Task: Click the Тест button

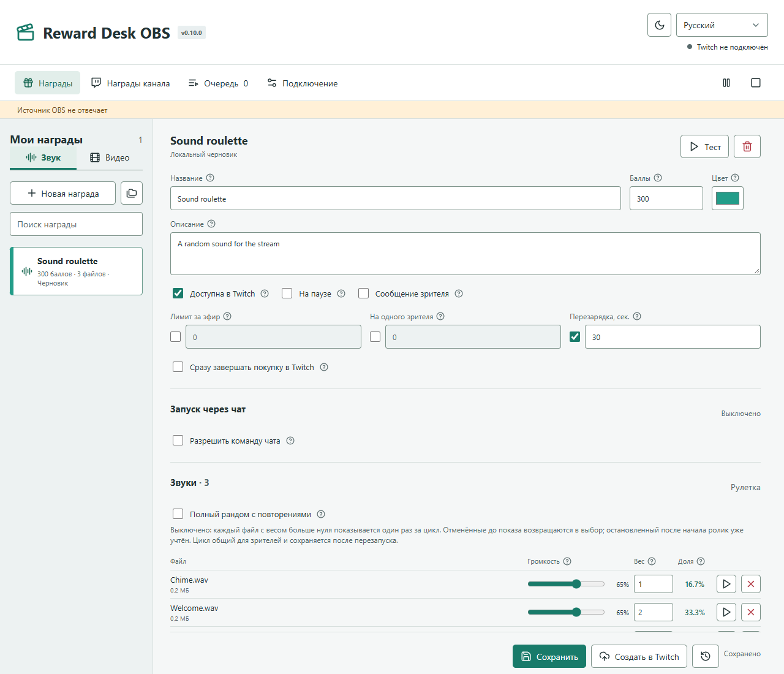Action: (x=704, y=146)
